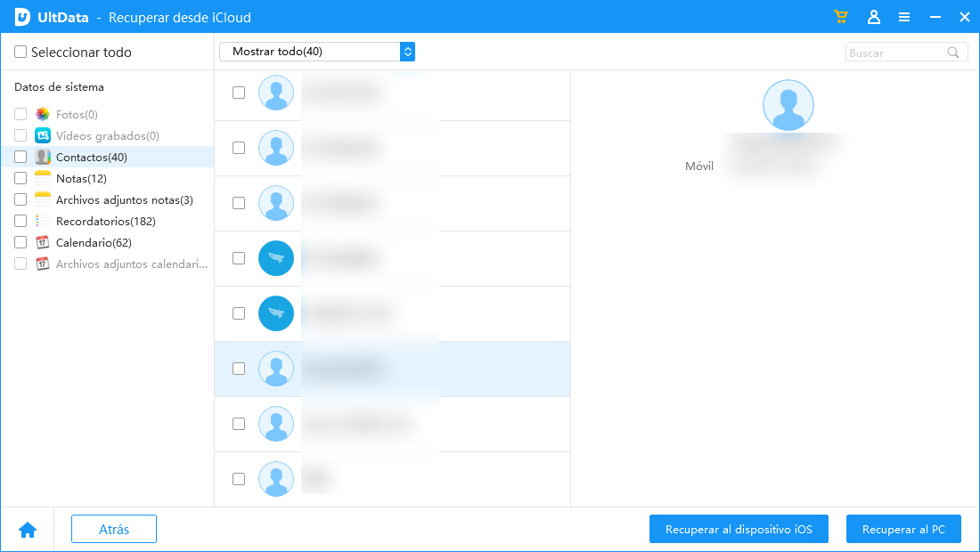This screenshot has width=980, height=552.
Task: Select Vídeos grabados(0) category
Action: 108,135
